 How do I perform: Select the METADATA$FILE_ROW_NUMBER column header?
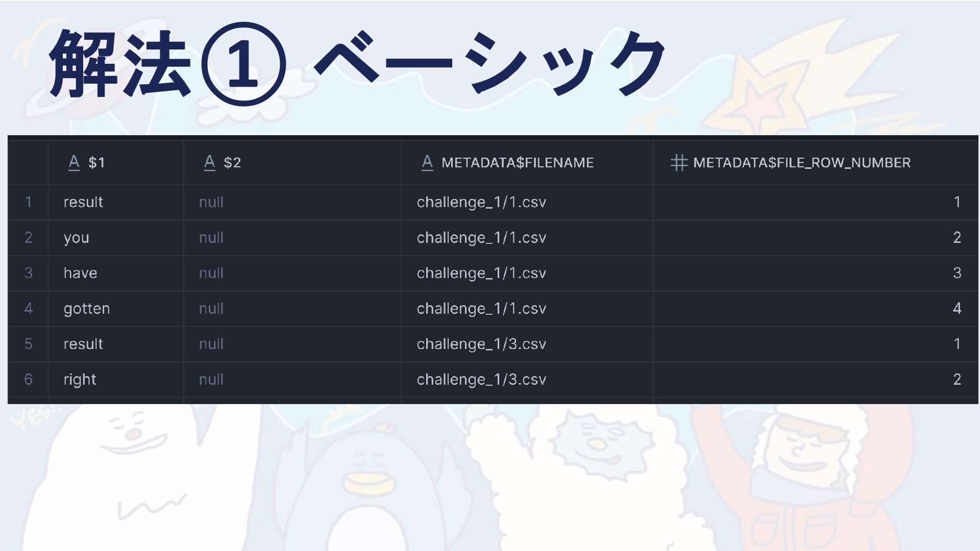(x=816, y=163)
